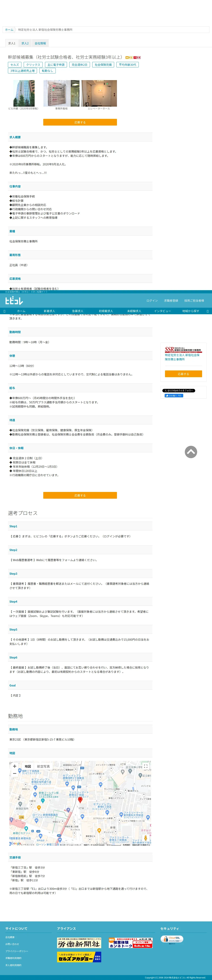Zoom in on the map
212x980 pixels.
pos(15,766)
